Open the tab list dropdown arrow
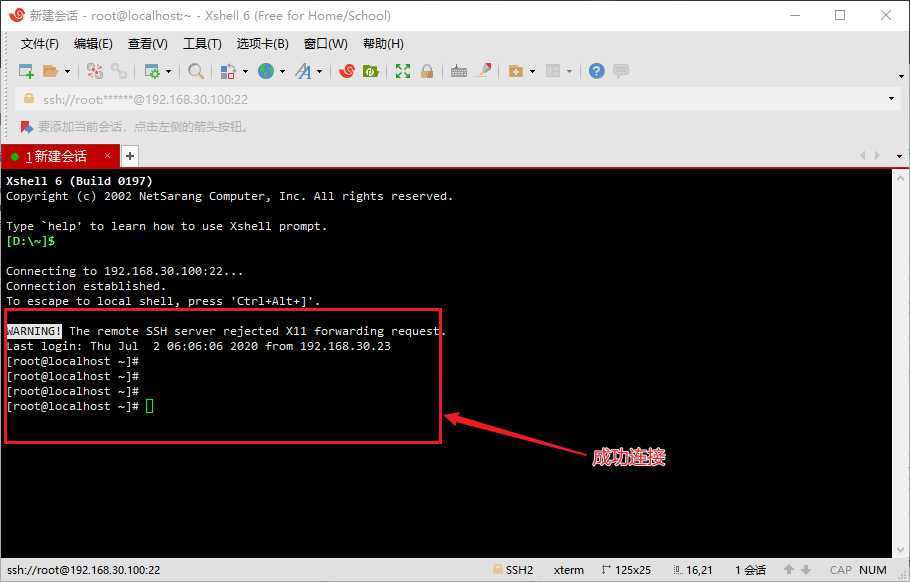 click(x=900, y=156)
